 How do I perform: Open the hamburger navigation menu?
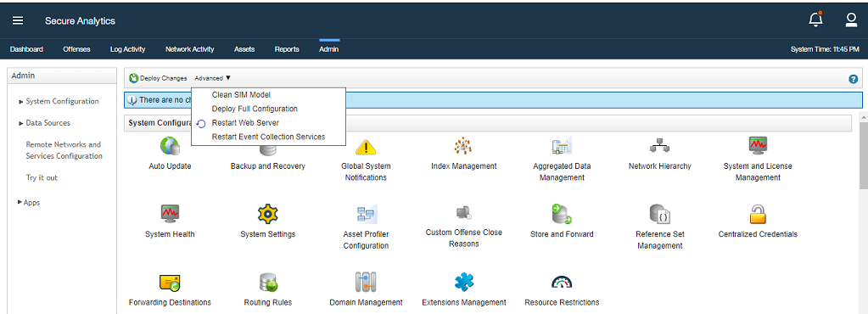(x=19, y=20)
